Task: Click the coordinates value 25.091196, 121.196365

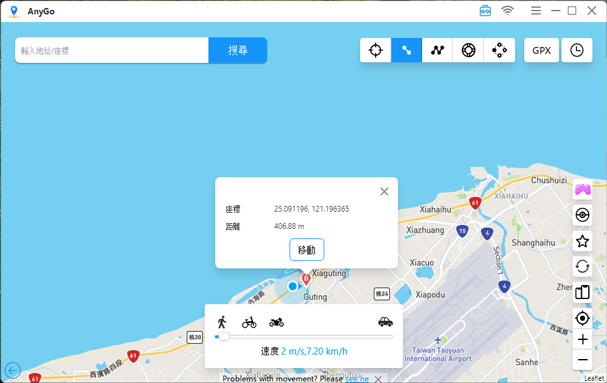Action: (312, 209)
